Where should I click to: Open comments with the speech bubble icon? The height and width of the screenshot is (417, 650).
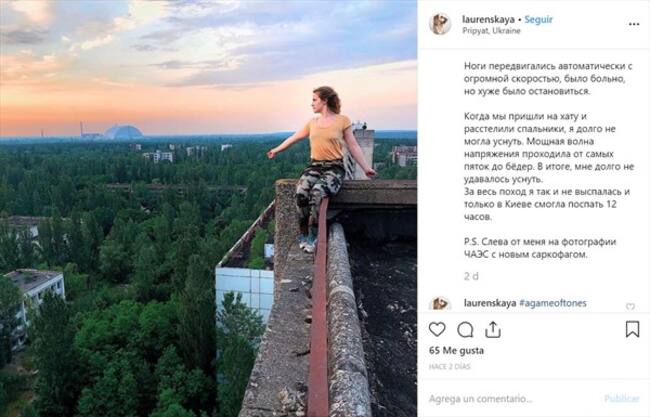(x=465, y=329)
